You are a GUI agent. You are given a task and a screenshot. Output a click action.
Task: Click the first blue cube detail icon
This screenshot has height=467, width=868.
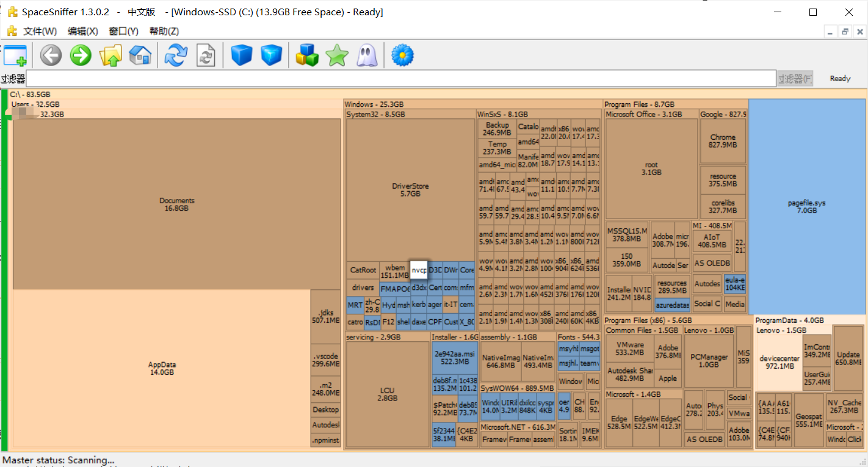click(x=242, y=56)
